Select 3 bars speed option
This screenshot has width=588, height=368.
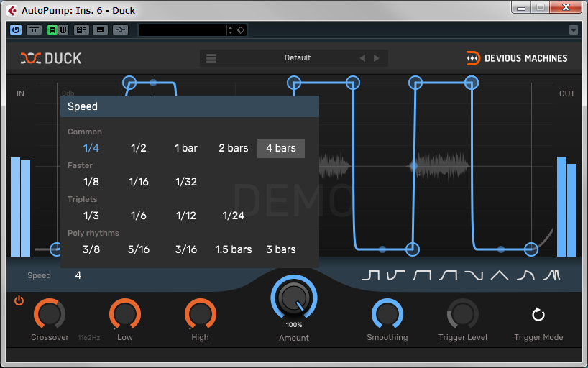click(281, 249)
